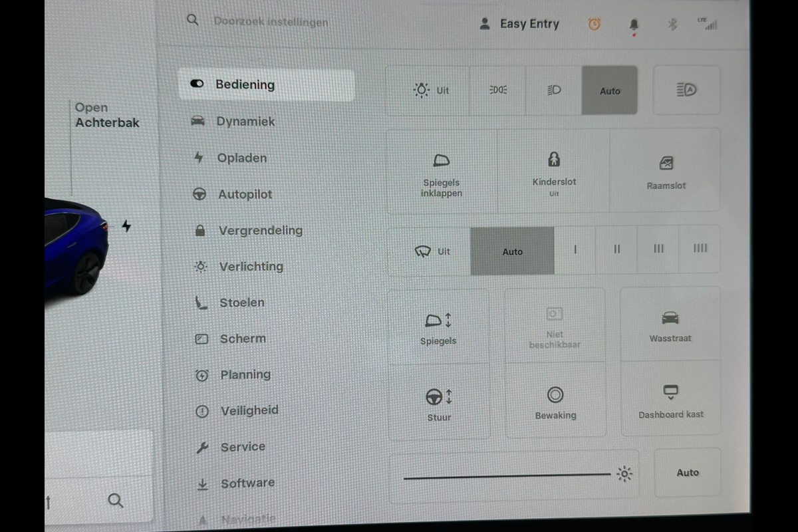Set wipers to Auto mode
This screenshot has height=532, width=798.
coord(512,251)
